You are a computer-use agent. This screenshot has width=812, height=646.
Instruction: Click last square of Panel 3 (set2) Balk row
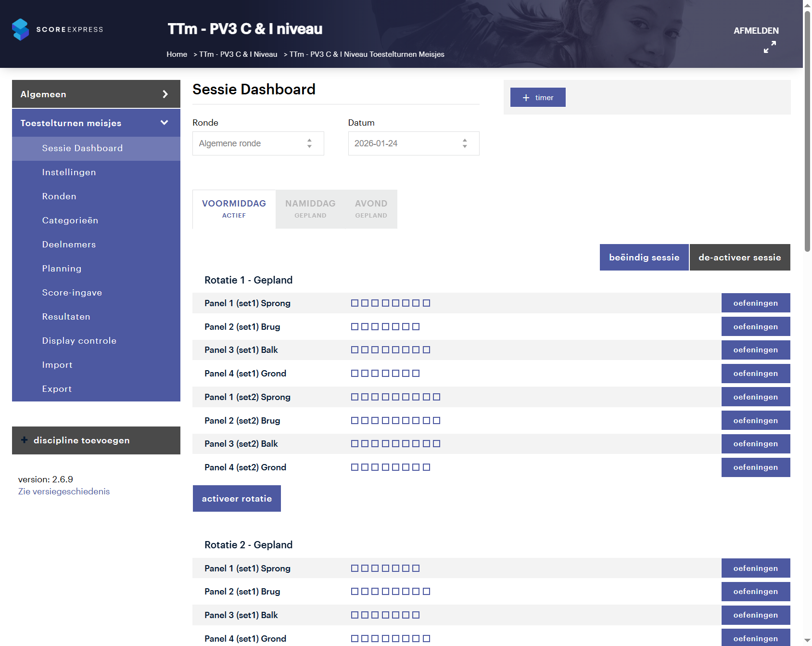pos(436,444)
